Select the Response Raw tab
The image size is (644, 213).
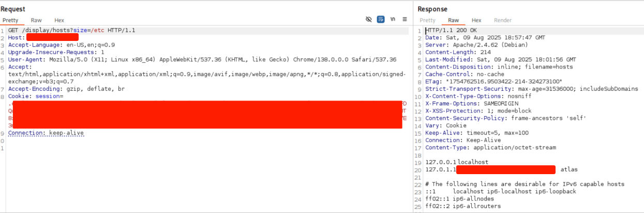coord(453,20)
